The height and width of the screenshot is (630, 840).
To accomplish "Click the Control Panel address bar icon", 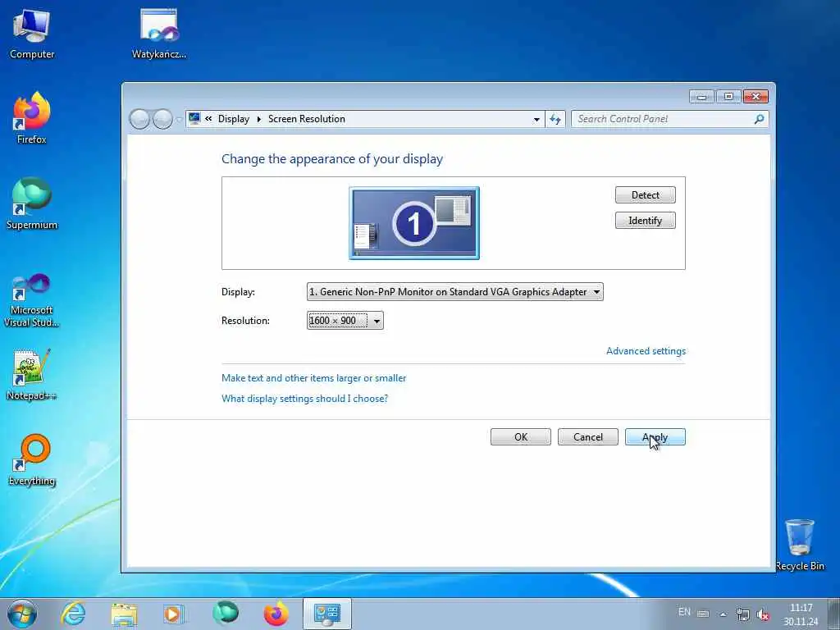I will click(x=194, y=118).
